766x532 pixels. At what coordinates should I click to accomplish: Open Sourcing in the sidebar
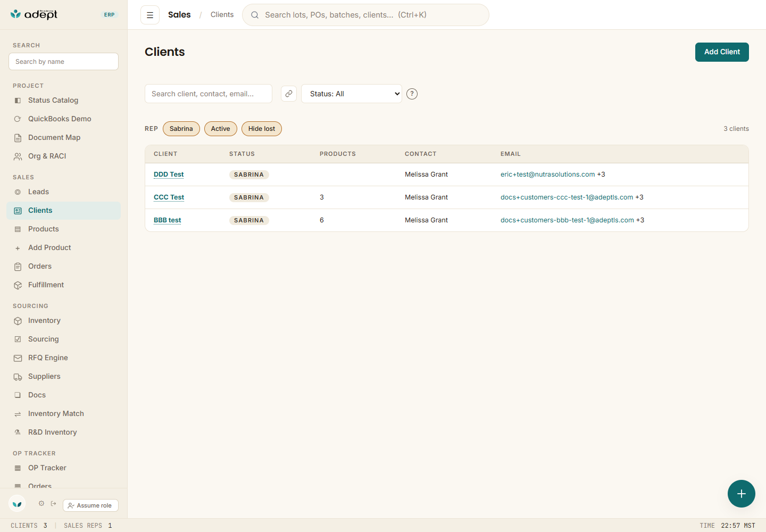pos(64,339)
